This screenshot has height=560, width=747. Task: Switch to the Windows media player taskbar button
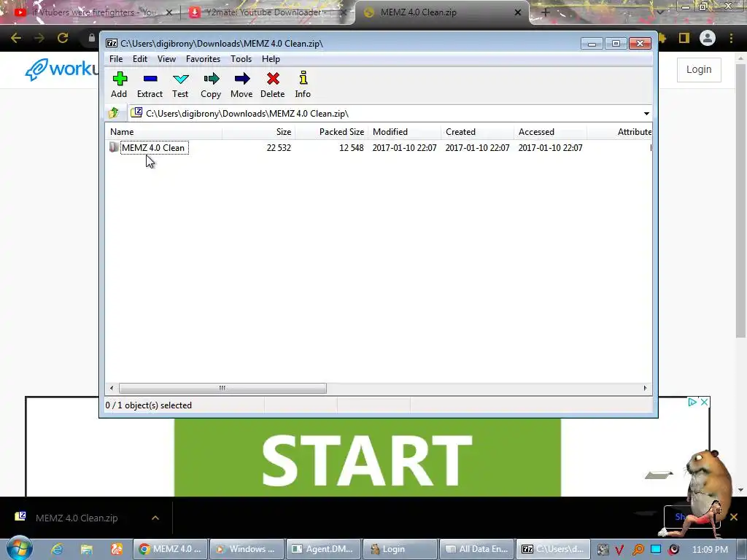coord(247,549)
